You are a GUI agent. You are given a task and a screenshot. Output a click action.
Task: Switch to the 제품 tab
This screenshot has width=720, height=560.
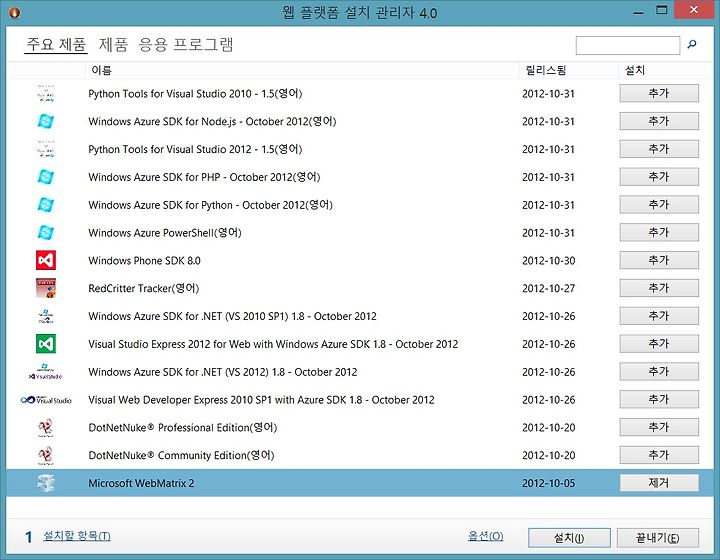coord(113,45)
